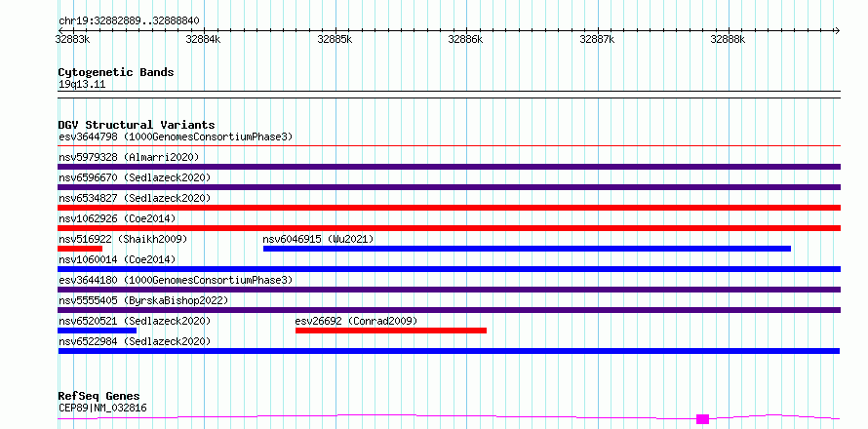Click the arrowhead at ruler's right end

pyautogui.click(x=837, y=30)
